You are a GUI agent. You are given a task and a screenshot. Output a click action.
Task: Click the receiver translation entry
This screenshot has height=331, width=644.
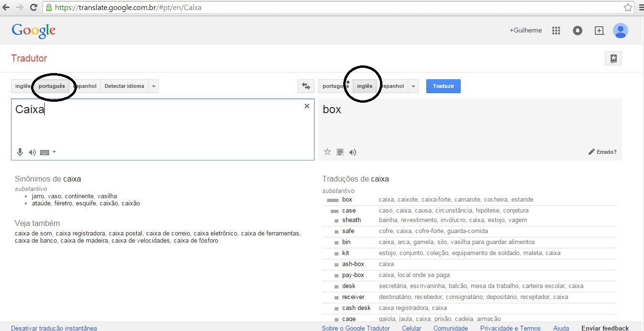pos(353,297)
